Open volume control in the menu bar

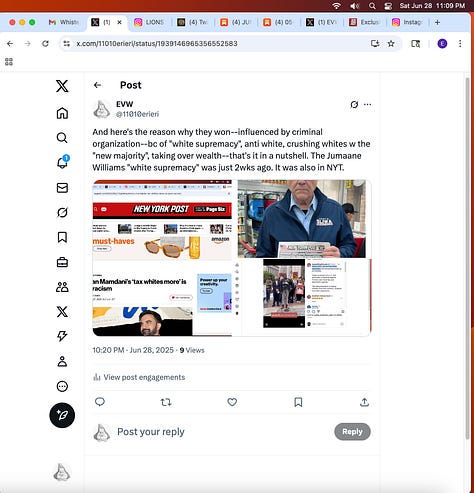tap(355, 6)
